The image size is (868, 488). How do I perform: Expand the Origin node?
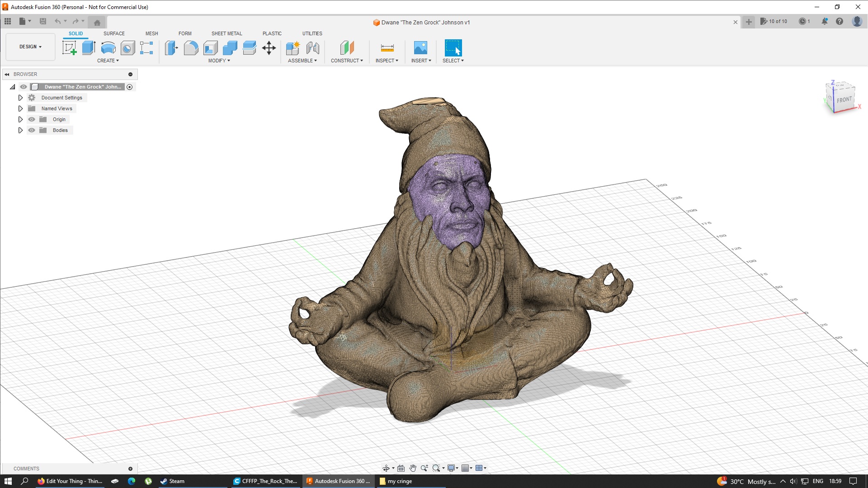pos(20,119)
